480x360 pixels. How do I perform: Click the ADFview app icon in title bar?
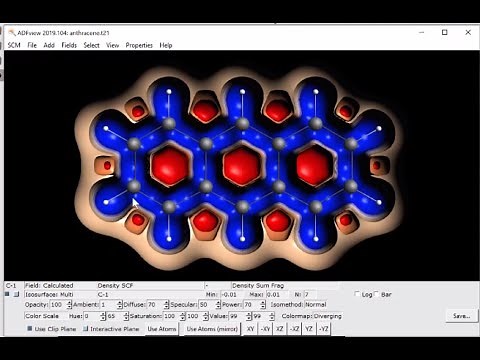tap(12, 33)
